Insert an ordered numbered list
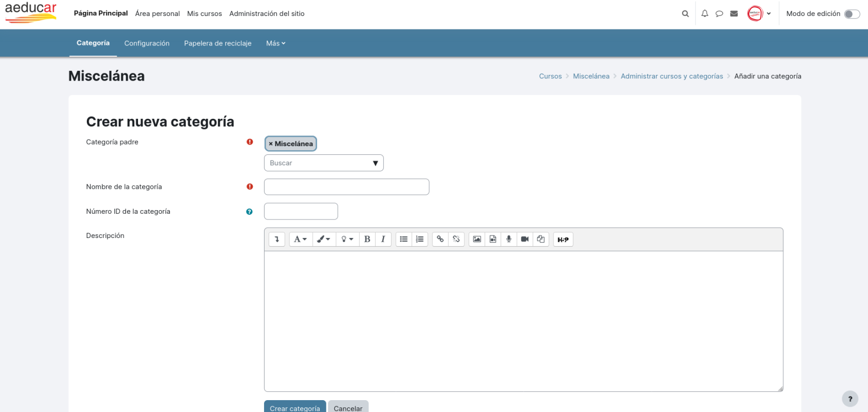The width and height of the screenshot is (868, 412). (x=420, y=239)
